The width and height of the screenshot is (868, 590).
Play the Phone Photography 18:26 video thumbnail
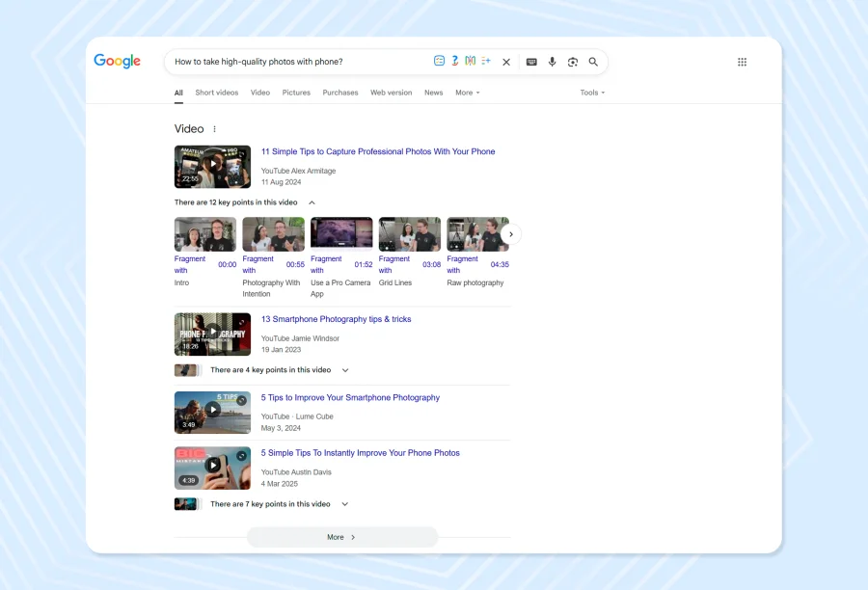pos(212,335)
